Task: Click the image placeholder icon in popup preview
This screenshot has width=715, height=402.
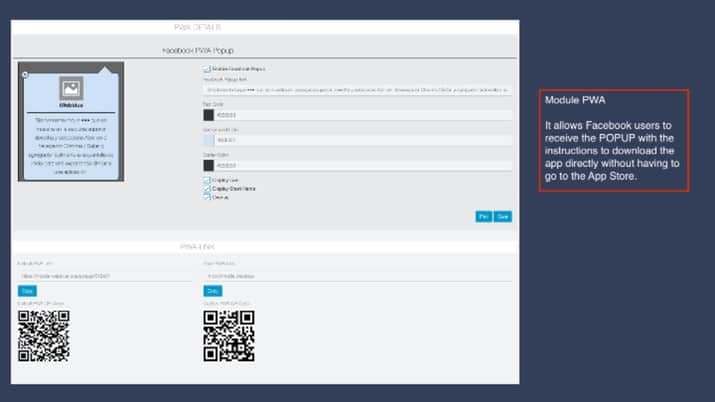Action: (71, 88)
